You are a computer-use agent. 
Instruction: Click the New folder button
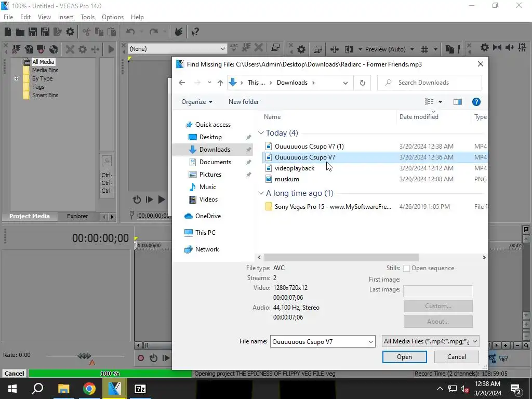click(244, 102)
